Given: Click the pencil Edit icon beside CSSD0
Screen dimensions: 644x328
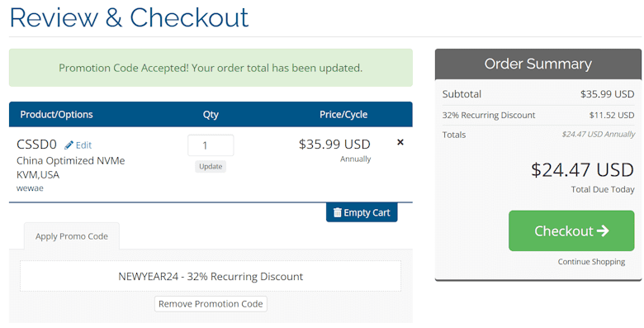Looking at the screenshot, I should (69, 145).
